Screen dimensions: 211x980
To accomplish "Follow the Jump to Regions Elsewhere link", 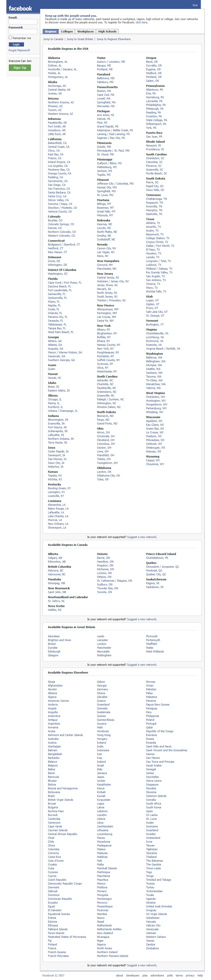I will pos(113,39).
